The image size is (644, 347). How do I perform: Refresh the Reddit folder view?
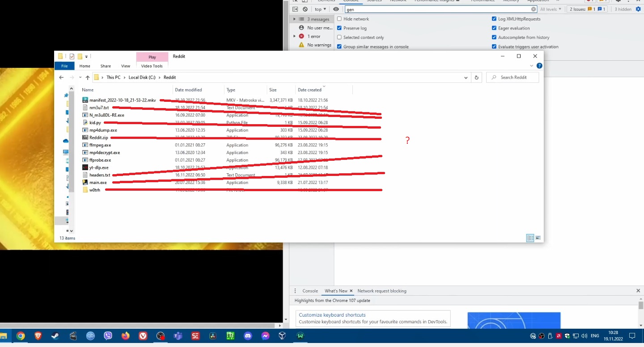(x=477, y=77)
